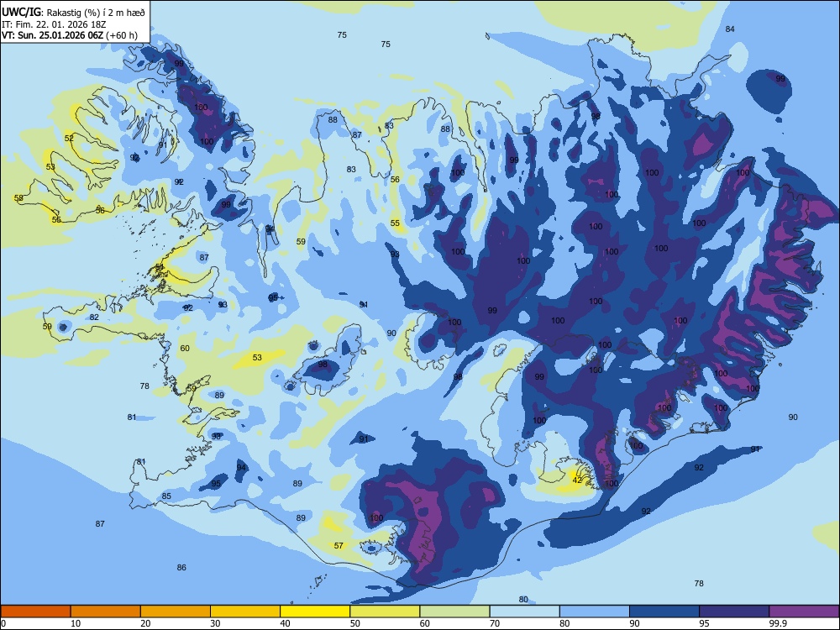The width and height of the screenshot is (840, 630).
Task: Click the purple above-99.9 legend swatch
Action: (x=804, y=612)
